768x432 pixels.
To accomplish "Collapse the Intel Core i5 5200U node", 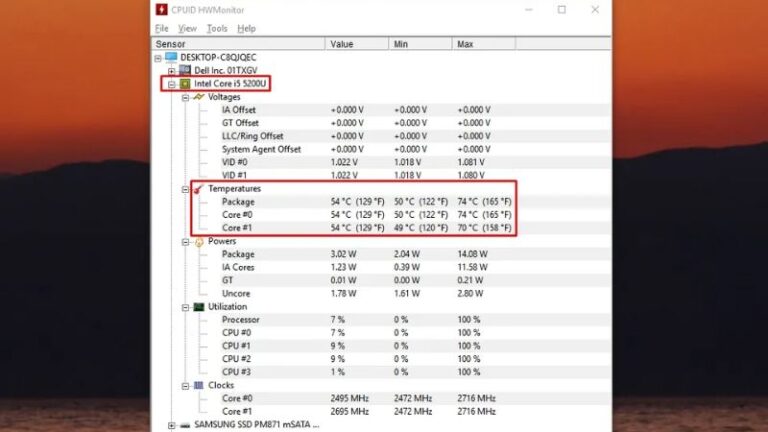I will [x=171, y=84].
